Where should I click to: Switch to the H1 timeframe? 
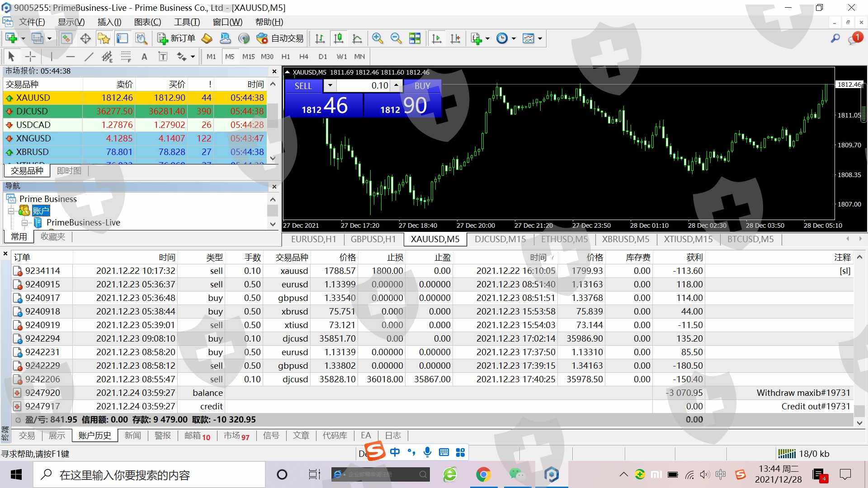[285, 56]
